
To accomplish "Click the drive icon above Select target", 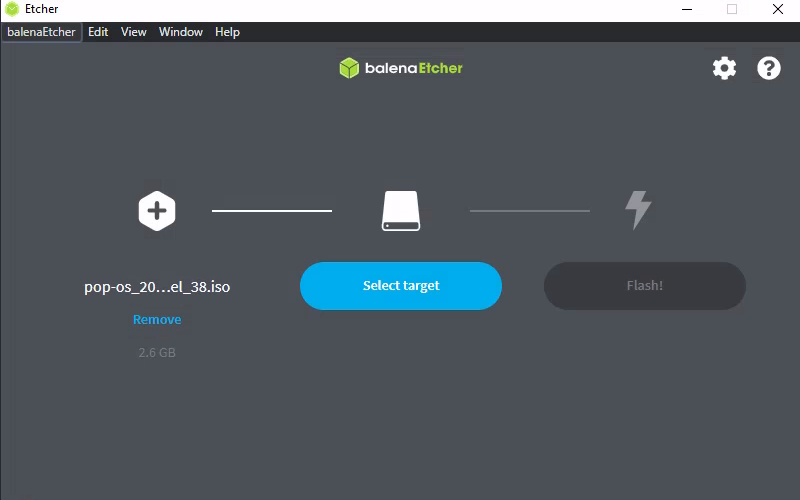I will 400,211.
